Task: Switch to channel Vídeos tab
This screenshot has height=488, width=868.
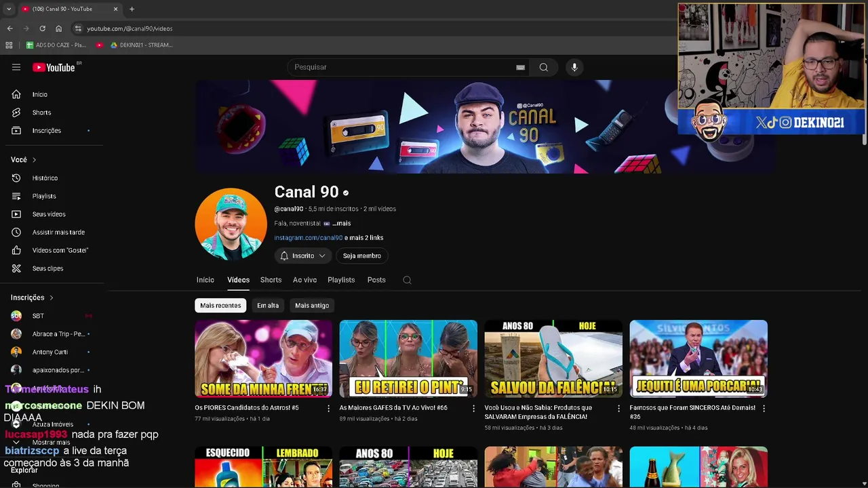Action: 238,280
